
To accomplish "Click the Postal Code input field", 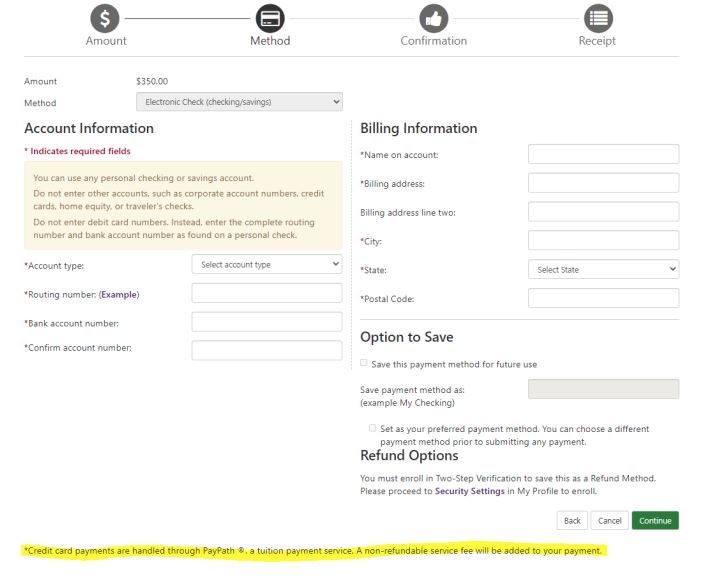I will point(604,299).
